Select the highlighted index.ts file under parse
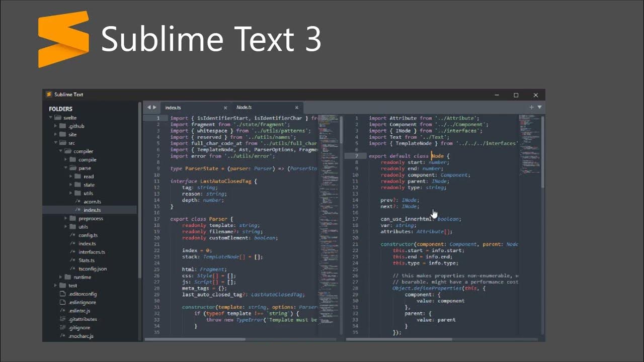 pyautogui.click(x=90, y=210)
